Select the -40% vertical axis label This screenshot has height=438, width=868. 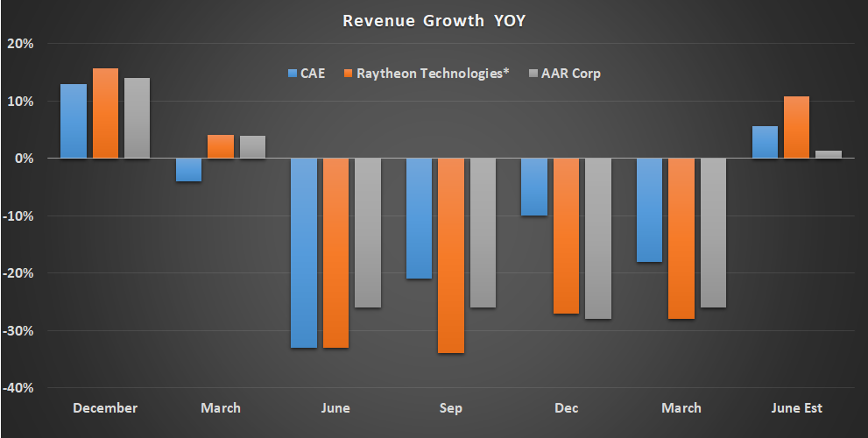19,388
